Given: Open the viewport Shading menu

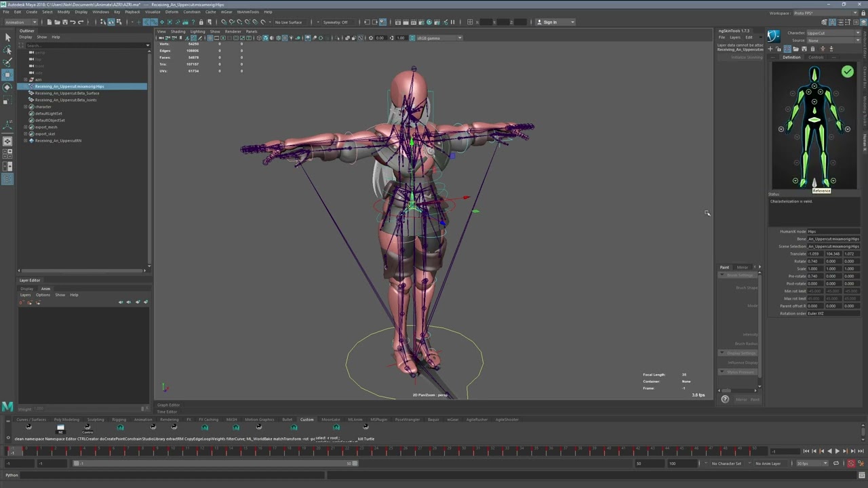Looking at the screenshot, I should click(x=178, y=31).
